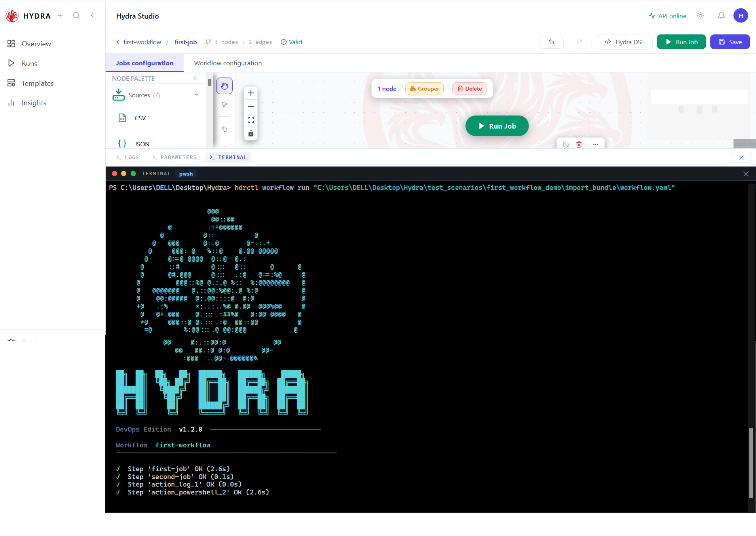
Task: Click the plus icon beside HYDRA
Action: point(60,15)
